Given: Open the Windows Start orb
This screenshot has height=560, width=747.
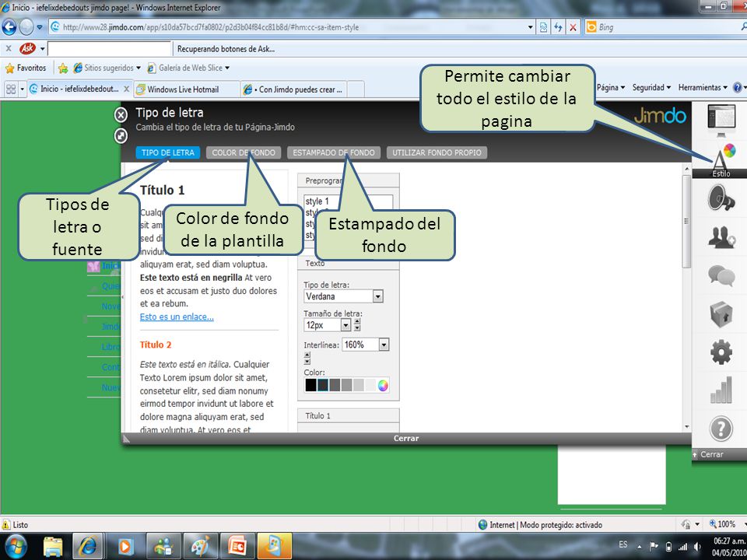Looking at the screenshot, I should click(15, 546).
